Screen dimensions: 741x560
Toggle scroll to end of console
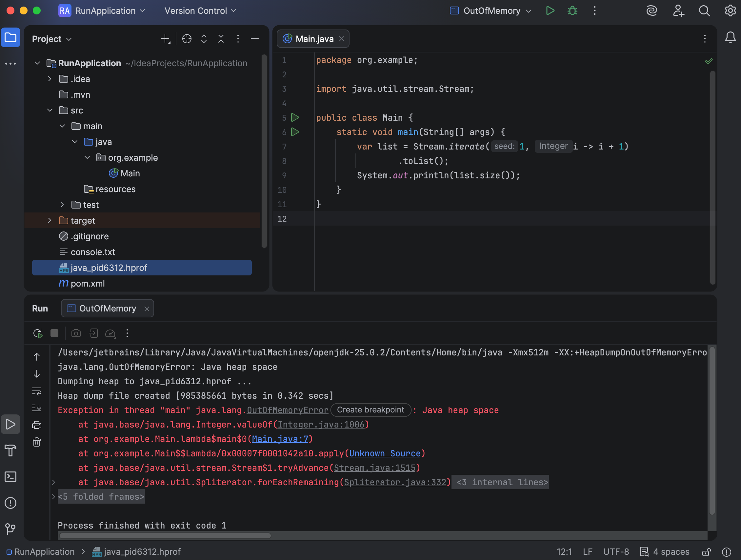[x=37, y=408]
